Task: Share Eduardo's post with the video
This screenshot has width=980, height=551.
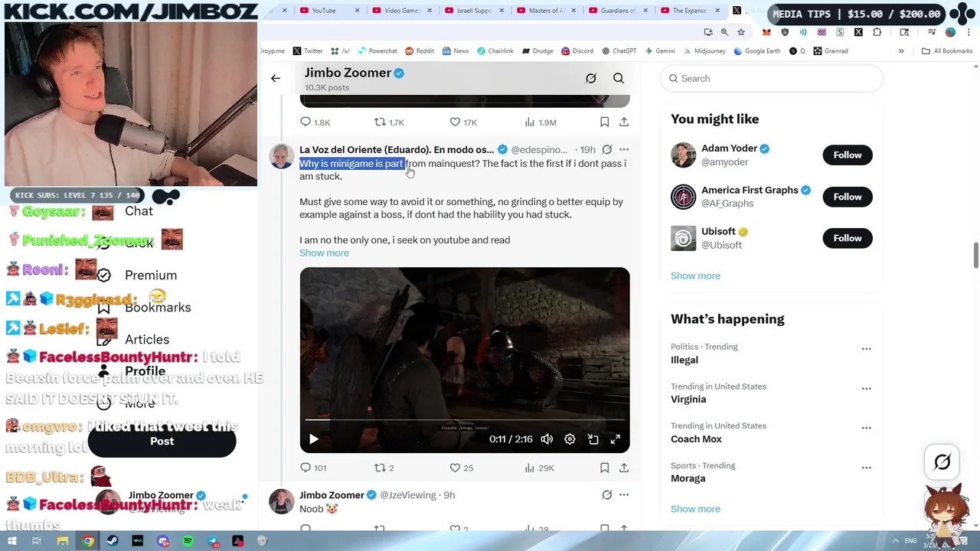Action: point(624,468)
